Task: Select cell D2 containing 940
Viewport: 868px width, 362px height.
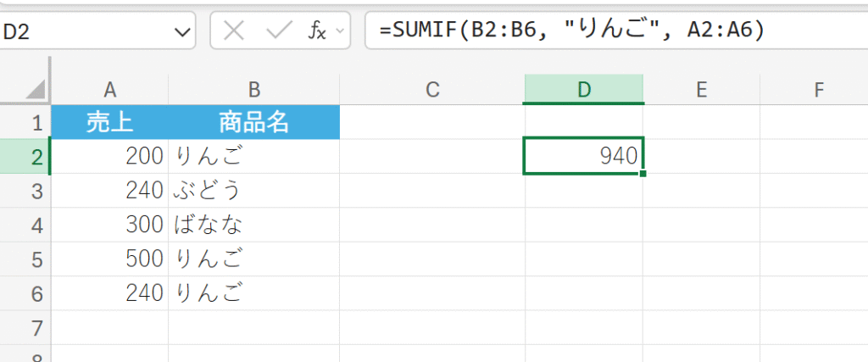Action: [x=583, y=156]
